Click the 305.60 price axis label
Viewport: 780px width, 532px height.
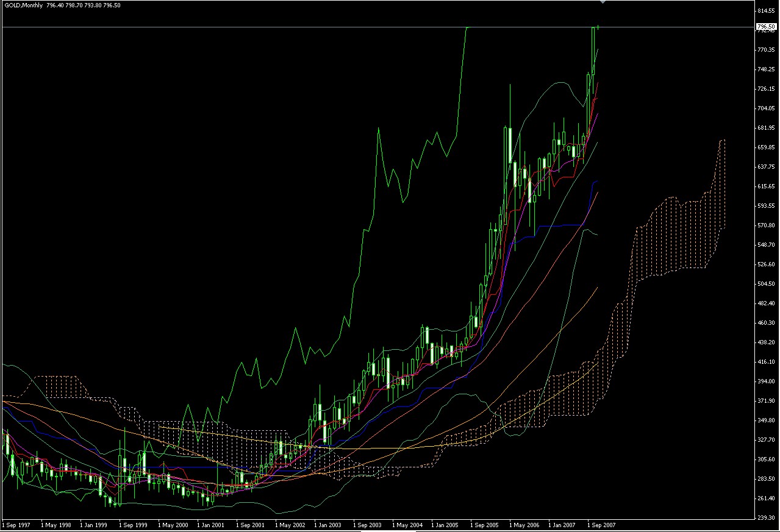coord(766,459)
